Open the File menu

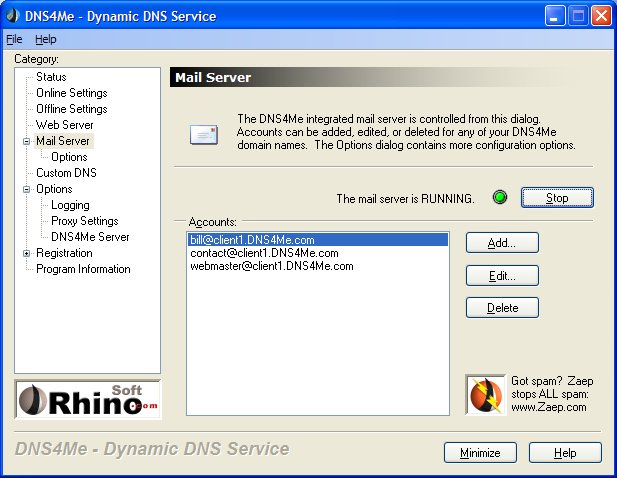pyautogui.click(x=14, y=39)
